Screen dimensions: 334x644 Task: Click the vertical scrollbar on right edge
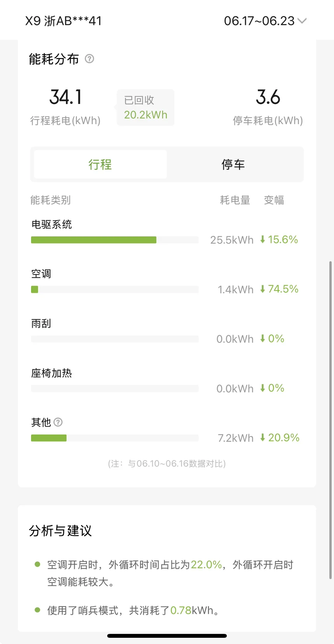[x=331, y=419]
